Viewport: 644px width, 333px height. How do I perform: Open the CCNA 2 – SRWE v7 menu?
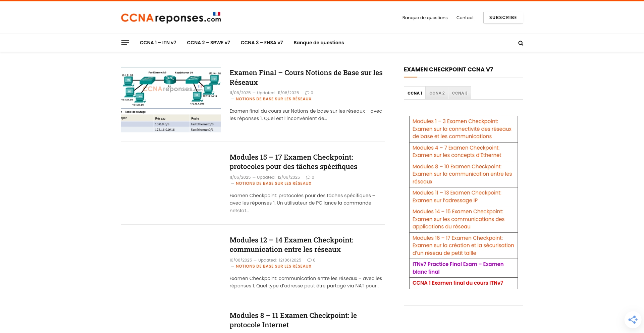[208, 43]
